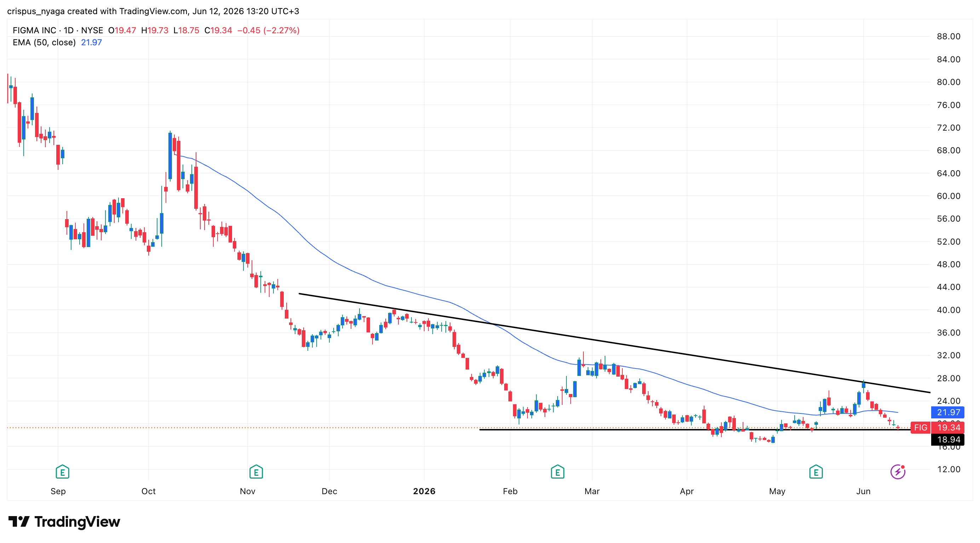The width and height of the screenshot is (980, 543).
Task: Click the Jun label on time axis
Action: 863,491
